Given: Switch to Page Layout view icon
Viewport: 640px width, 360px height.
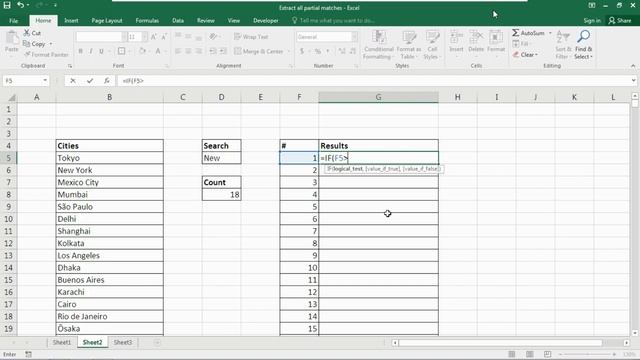Looking at the screenshot, I should pyautogui.click(x=530, y=354).
